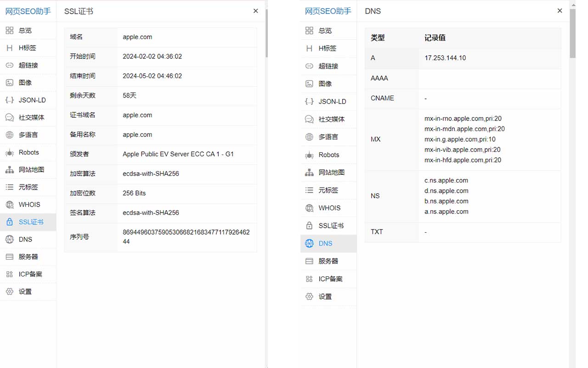Open the WHOIS lookup panel
The height and width of the screenshot is (368, 588).
[28, 204]
